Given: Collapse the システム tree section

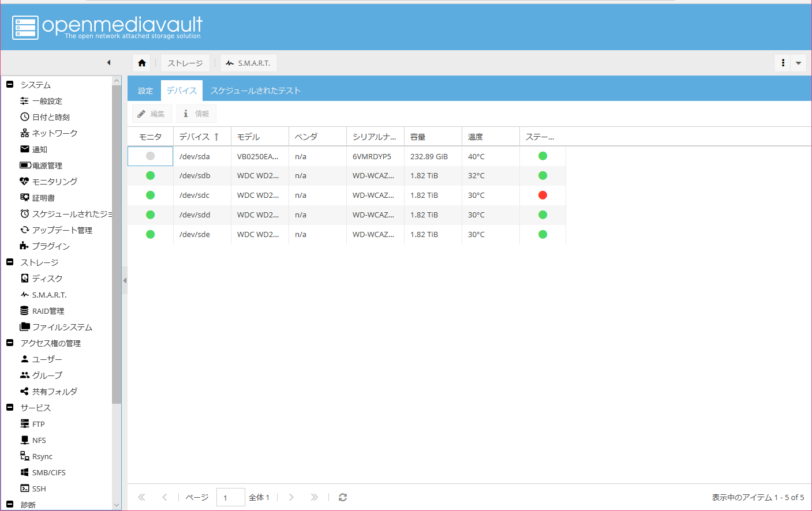Looking at the screenshot, I should (x=10, y=85).
